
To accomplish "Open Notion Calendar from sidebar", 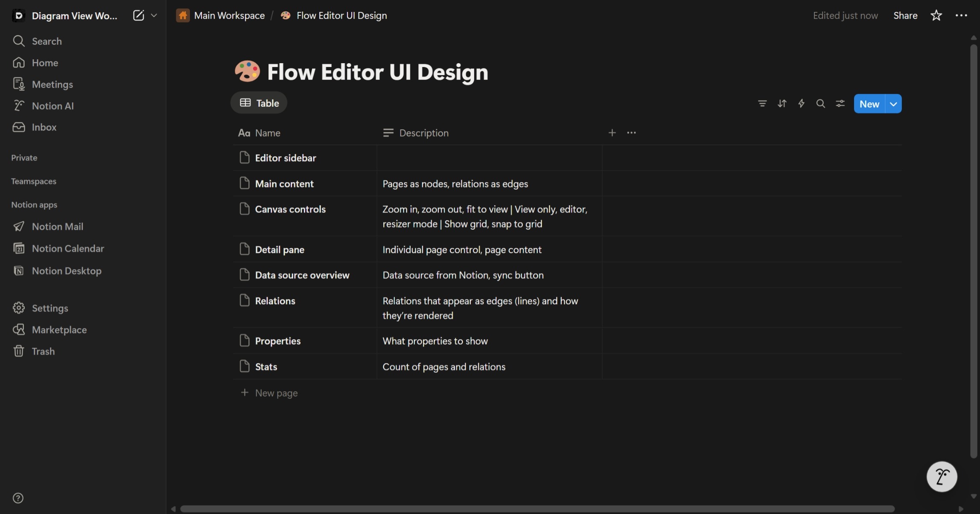I will (x=68, y=248).
